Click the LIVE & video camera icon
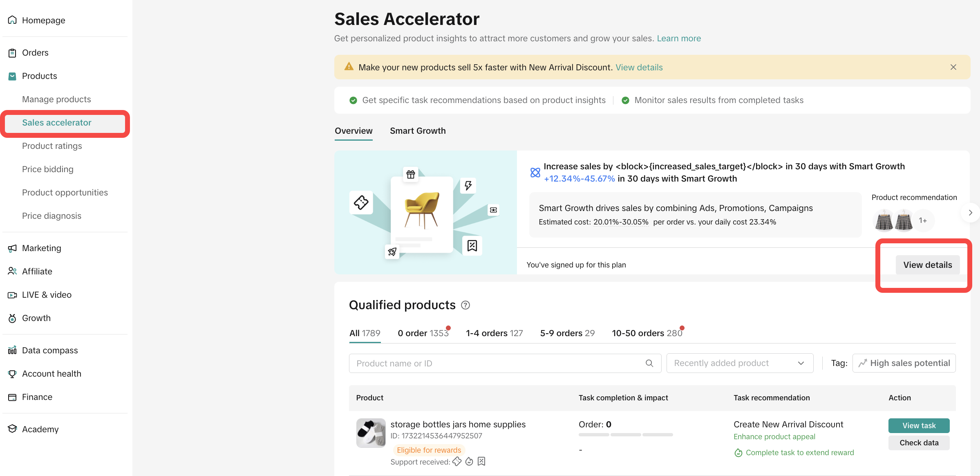Image resolution: width=980 pixels, height=476 pixels. point(12,295)
